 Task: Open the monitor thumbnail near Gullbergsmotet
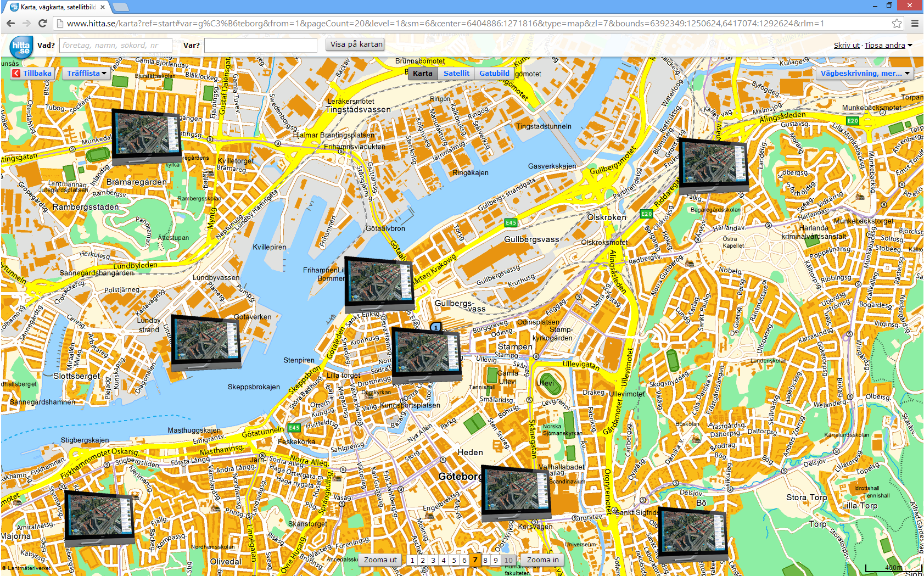[x=714, y=166]
